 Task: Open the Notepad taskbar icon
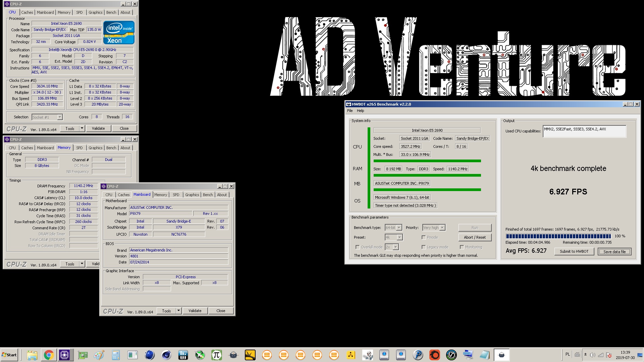pos(485,355)
